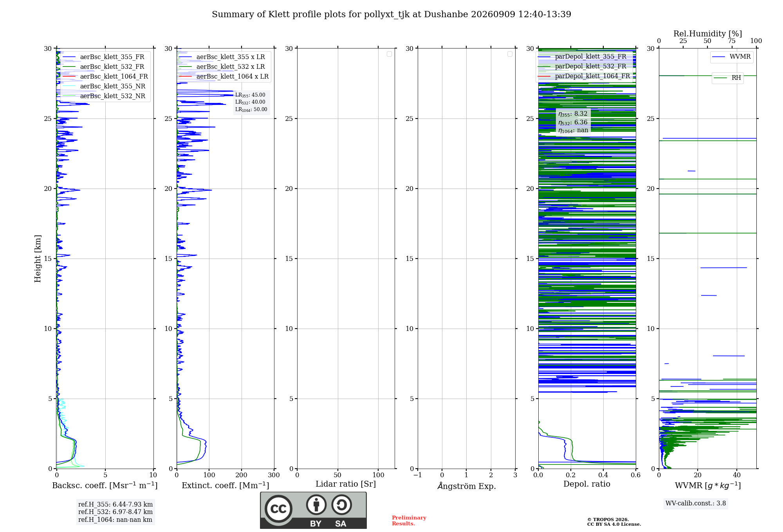
Task: Click the LR355: 45.00 annotation
Action: [x=250, y=95]
